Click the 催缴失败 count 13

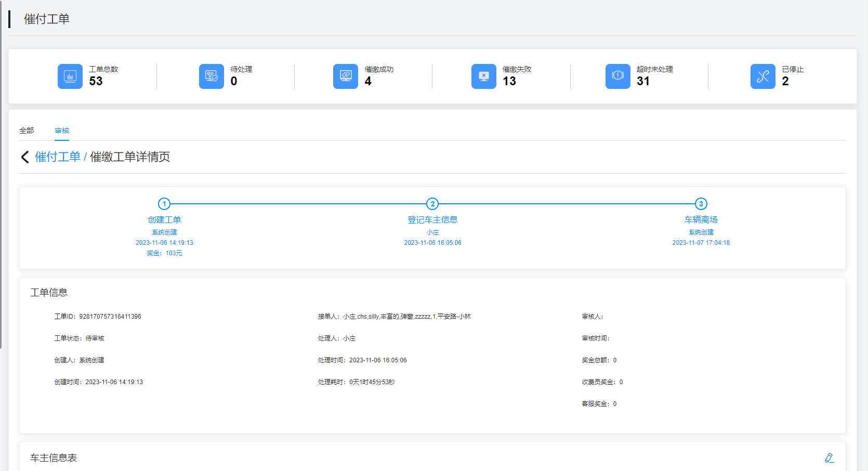[509, 81]
